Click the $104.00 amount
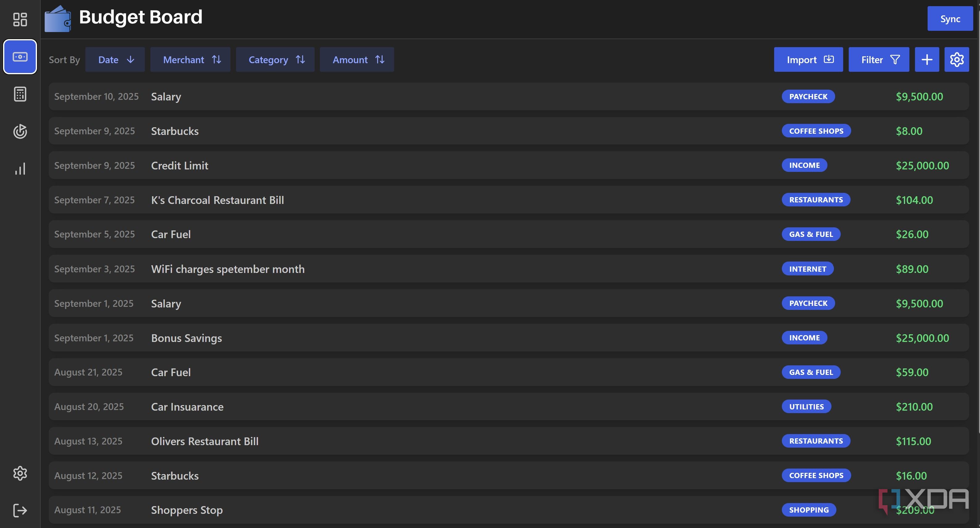The height and width of the screenshot is (528, 980). click(x=914, y=200)
